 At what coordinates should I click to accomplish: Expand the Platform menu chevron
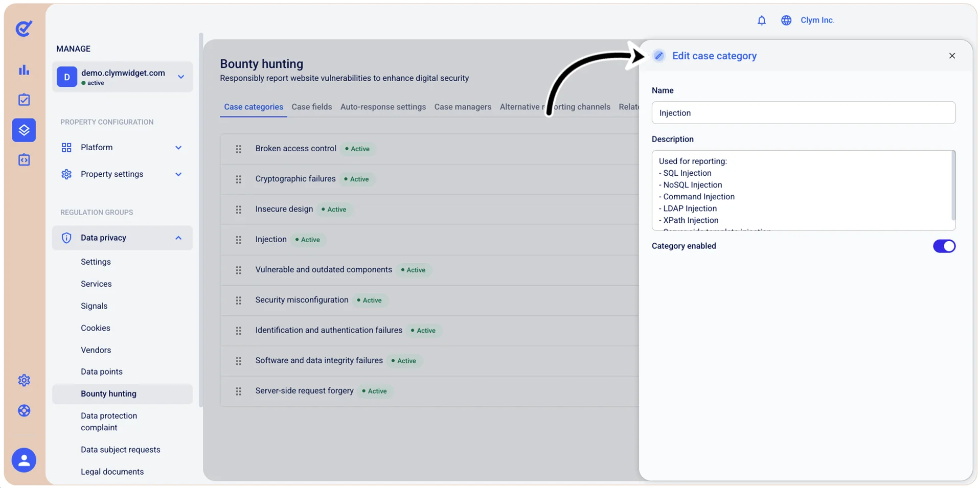tap(178, 148)
